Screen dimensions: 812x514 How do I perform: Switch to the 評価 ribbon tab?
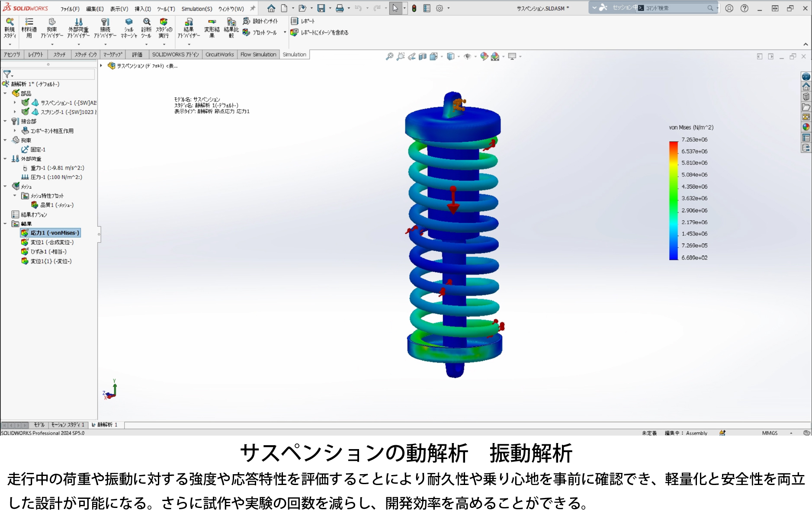137,55
